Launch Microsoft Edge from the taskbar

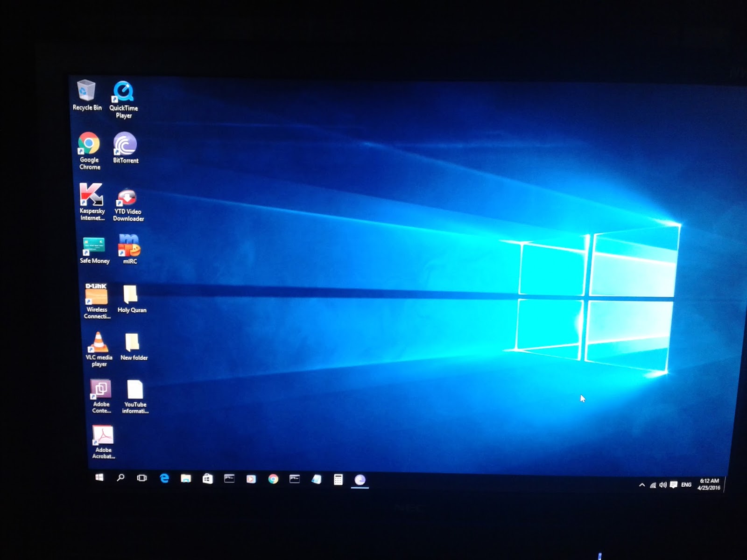coord(164,478)
